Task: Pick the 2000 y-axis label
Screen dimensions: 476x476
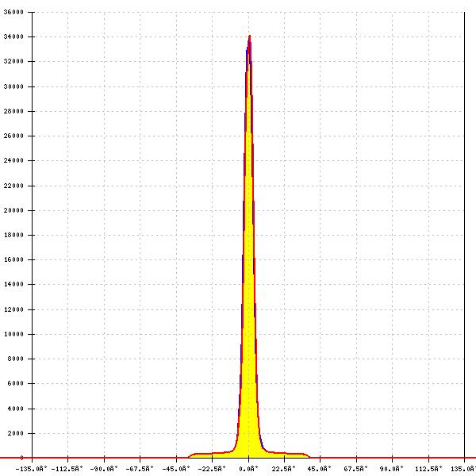Action: [x=15, y=433]
